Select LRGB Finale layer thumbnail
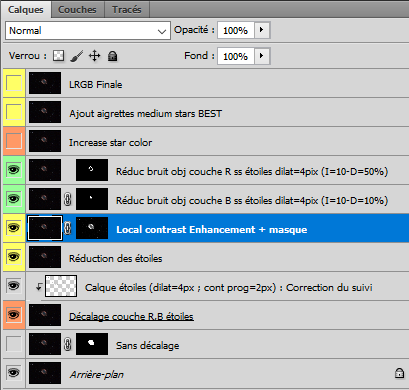 pyautogui.click(x=45, y=83)
